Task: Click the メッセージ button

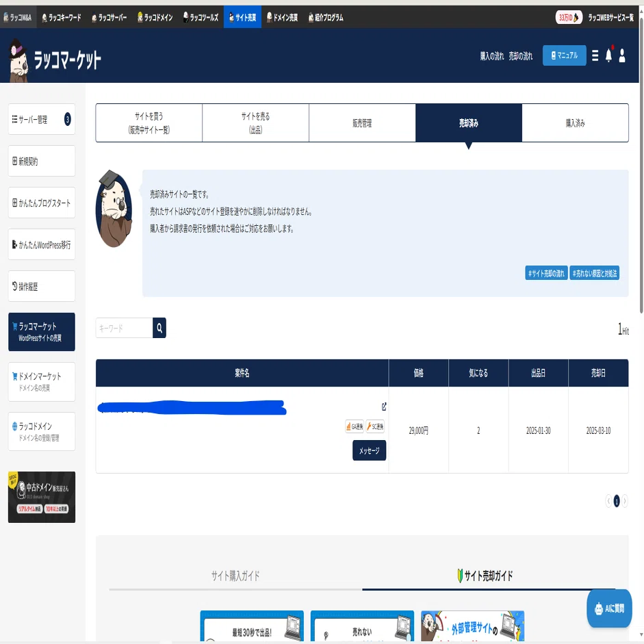Action: [370, 450]
